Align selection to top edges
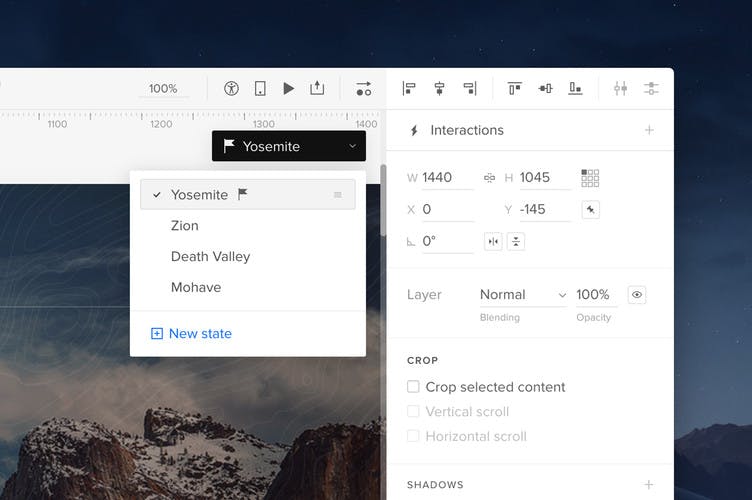Image resolution: width=752 pixels, height=500 pixels. tap(515, 88)
